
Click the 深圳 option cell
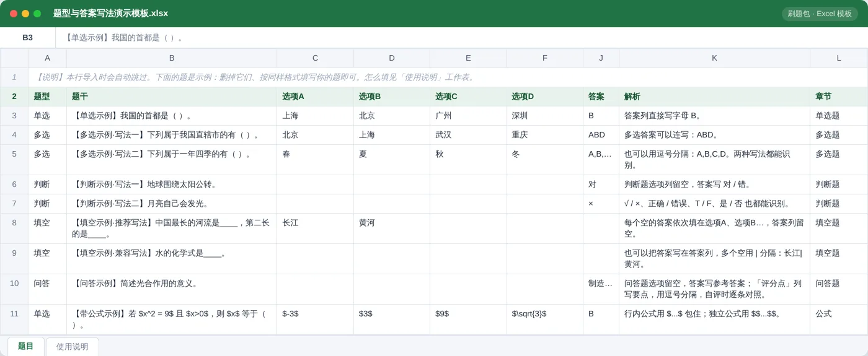[x=545, y=116]
